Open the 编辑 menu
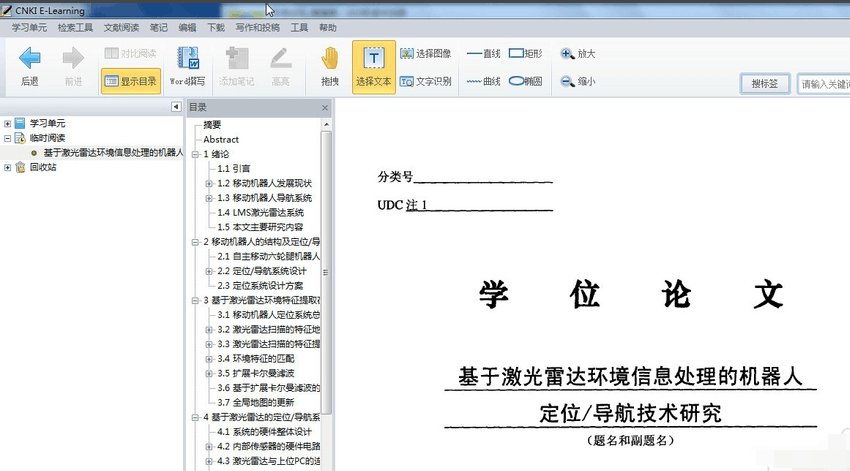This screenshot has width=850, height=471. pos(188,28)
